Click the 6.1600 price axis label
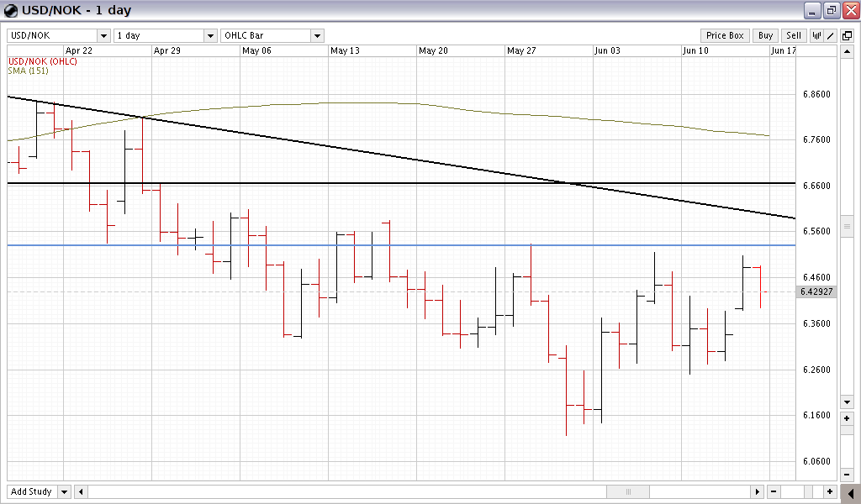This screenshot has width=861, height=504. (816, 415)
